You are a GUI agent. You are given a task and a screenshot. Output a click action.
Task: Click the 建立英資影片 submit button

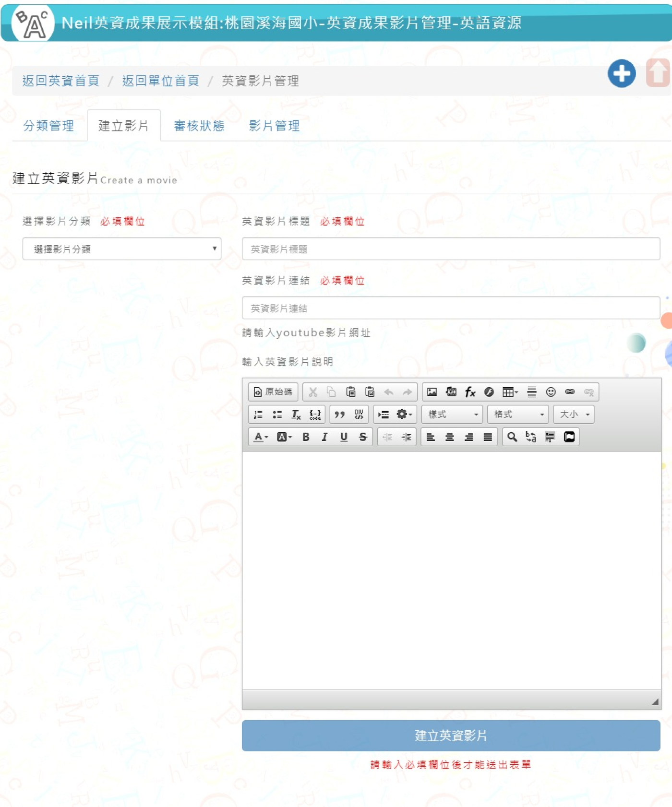(451, 736)
